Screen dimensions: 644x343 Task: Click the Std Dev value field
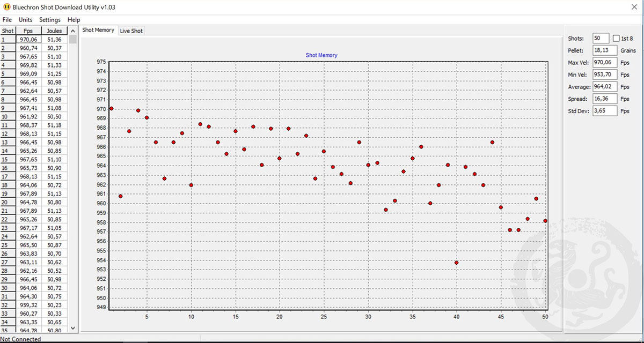604,111
